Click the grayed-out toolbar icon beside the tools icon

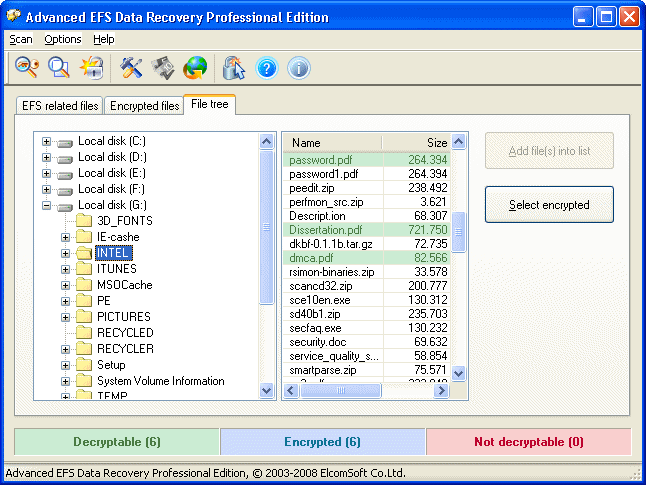tap(163, 67)
